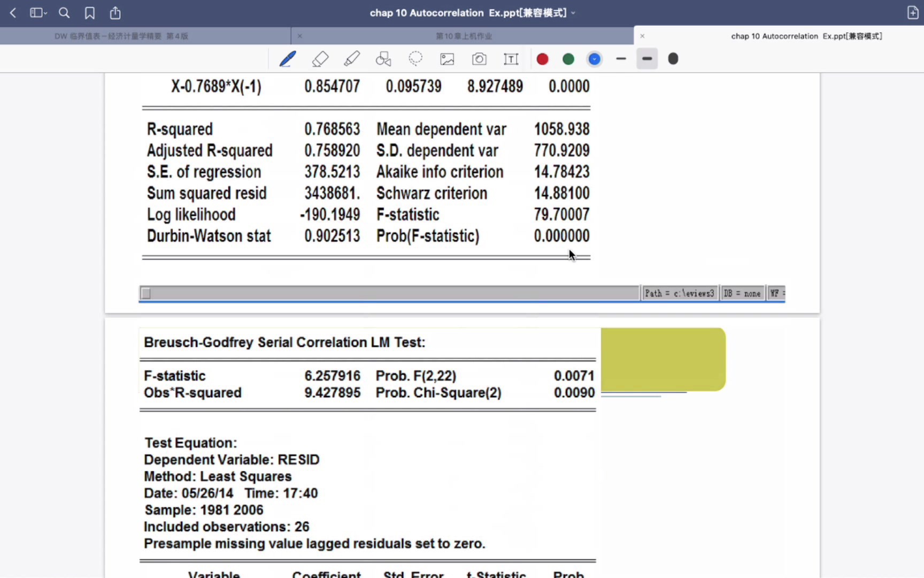Click Prob. Chi-Square(2) value 0.0090
The width and height of the screenshot is (924, 578).
pyautogui.click(x=574, y=392)
